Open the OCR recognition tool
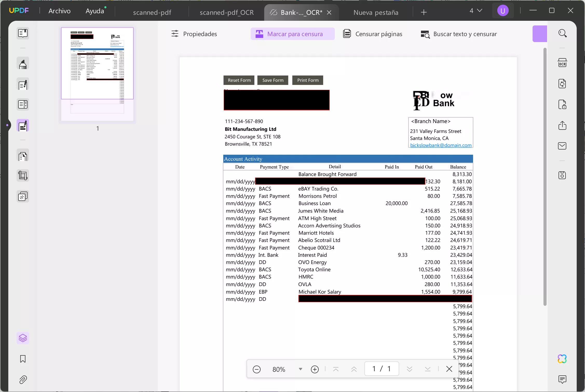The width and height of the screenshot is (585, 392). (562, 63)
